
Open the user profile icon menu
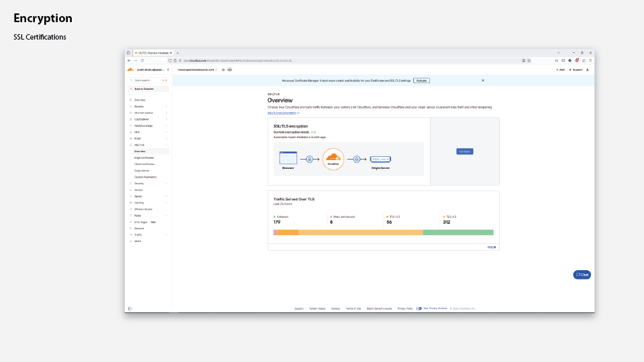pyautogui.click(x=588, y=70)
